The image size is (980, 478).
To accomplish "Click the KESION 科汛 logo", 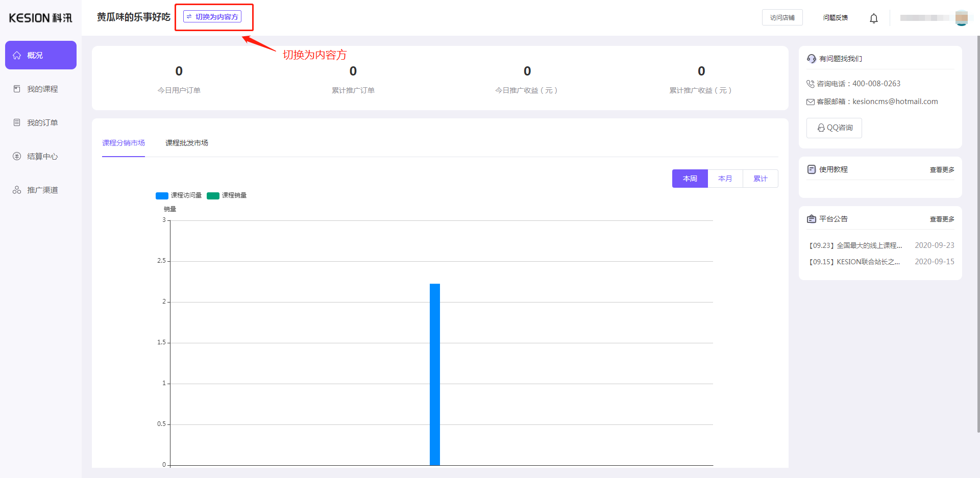I will coord(40,18).
